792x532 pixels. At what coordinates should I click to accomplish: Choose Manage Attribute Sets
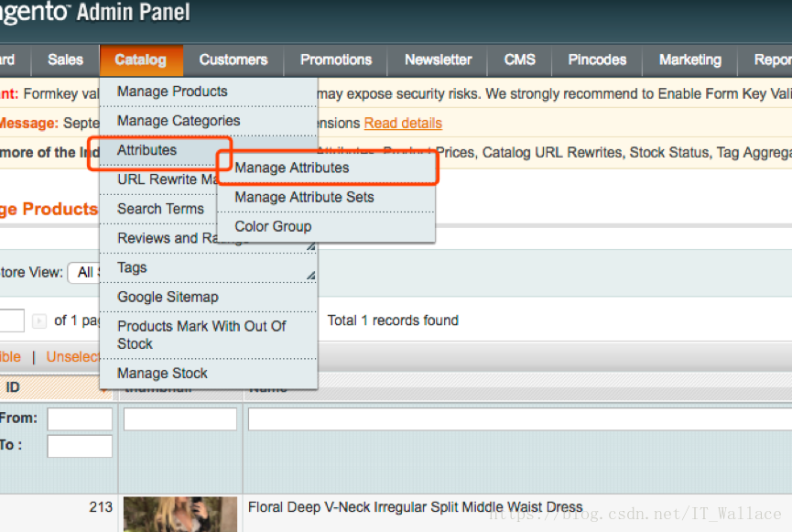326,197
